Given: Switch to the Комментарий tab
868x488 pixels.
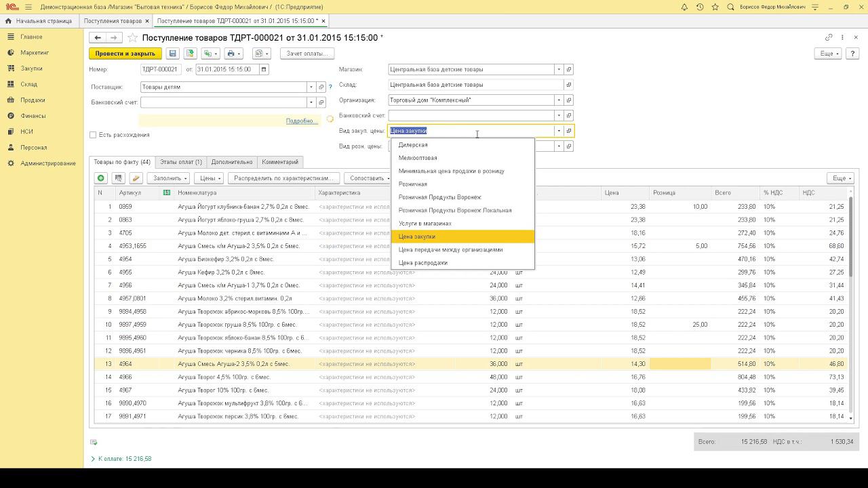Looking at the screenshot, I should (280, 162).
